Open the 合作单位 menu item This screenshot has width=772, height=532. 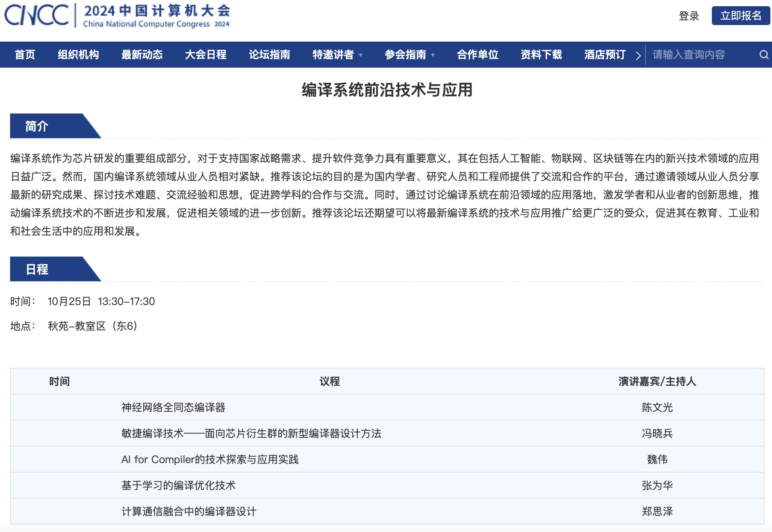[477, 55]
